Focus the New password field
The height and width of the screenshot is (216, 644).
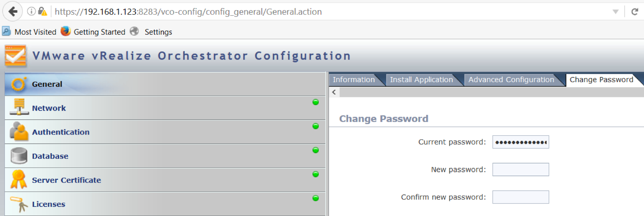coord(521,169)
